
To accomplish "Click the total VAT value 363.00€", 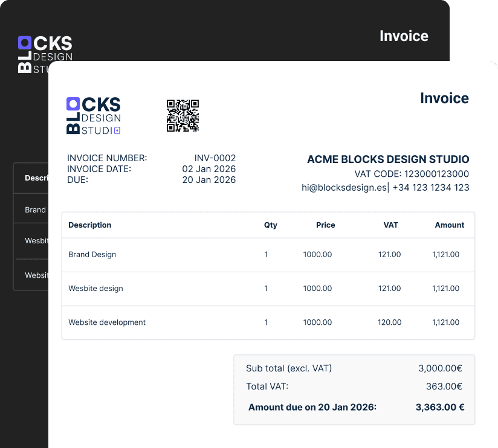I will [x=444, y=386].
